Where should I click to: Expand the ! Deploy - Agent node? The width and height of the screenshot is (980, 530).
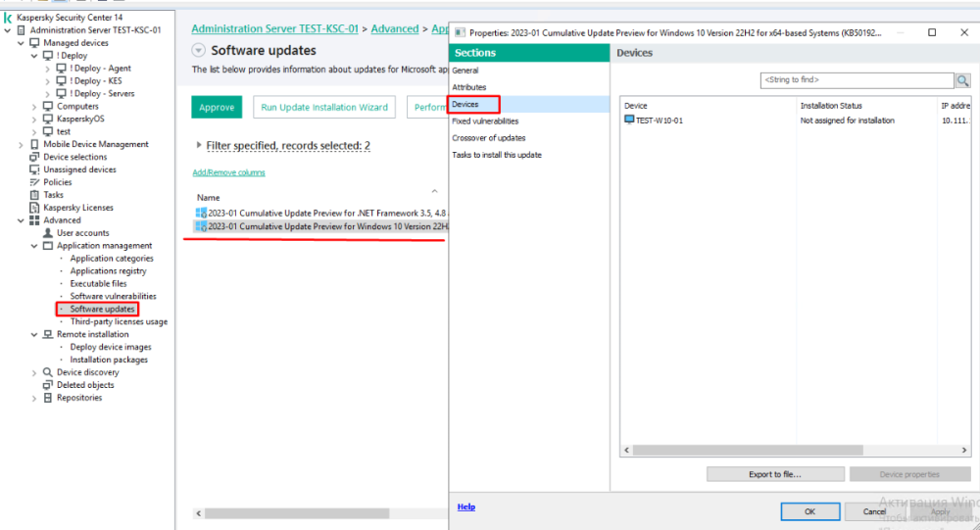tap(47, 69)
